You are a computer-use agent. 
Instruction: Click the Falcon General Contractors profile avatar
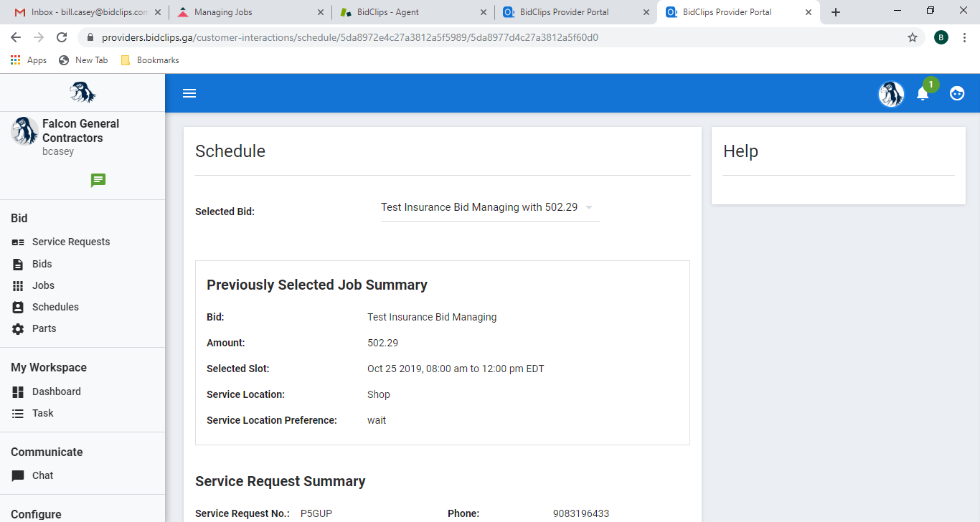tap(24, 131)
